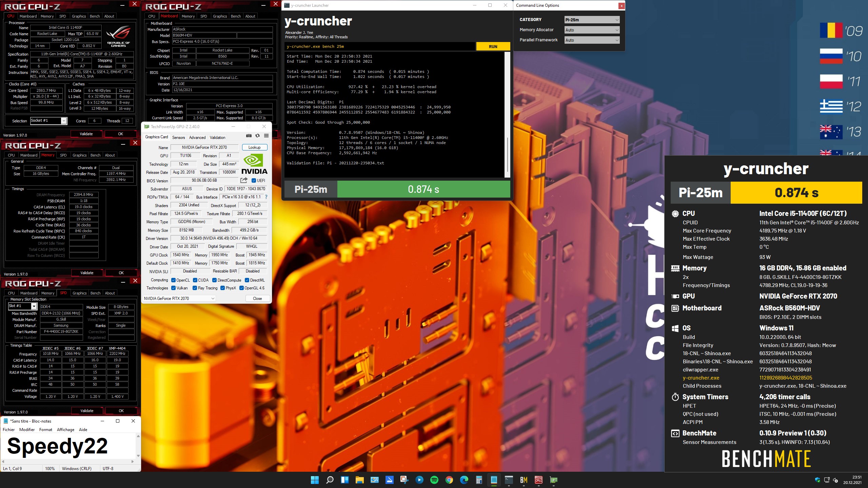Toggle the PhysX checkbox
The image size is (868, 488).
(x=222, y=288)
